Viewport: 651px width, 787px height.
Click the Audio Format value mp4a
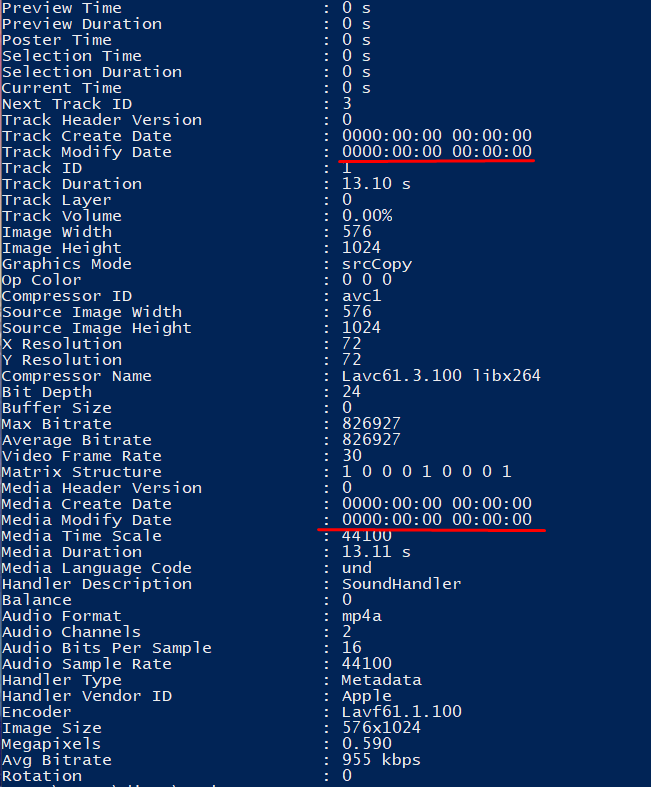click(x=361, y=616)
